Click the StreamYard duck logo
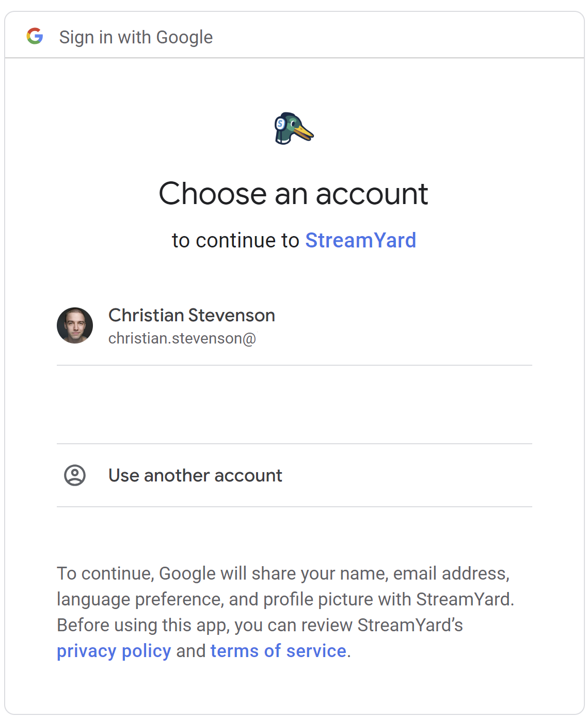588x717 pixels. (294, 129)
